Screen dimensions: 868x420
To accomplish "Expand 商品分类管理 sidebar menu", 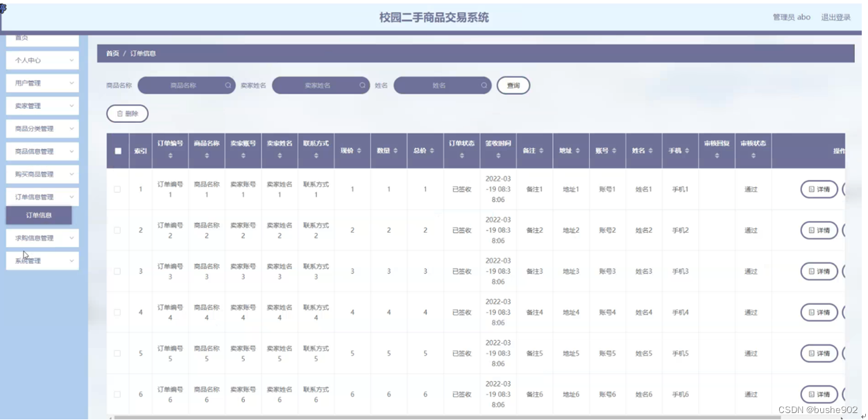I will coord(42,128).
